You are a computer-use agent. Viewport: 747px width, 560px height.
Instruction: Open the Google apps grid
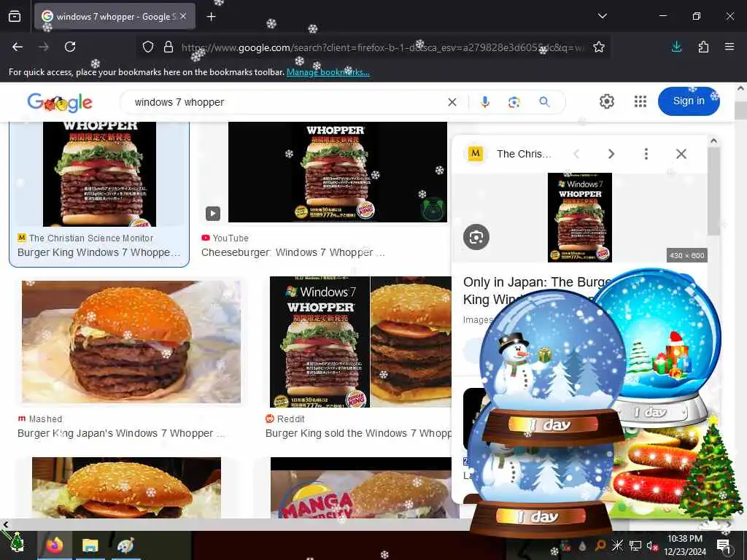(x=640, y=101)
